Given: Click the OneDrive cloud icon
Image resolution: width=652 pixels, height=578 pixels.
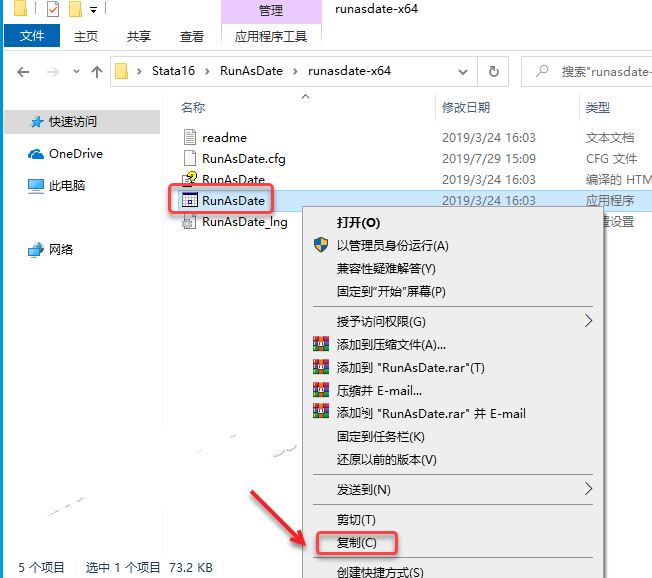Looking at the screenshot, I should (x=36, y=154).
